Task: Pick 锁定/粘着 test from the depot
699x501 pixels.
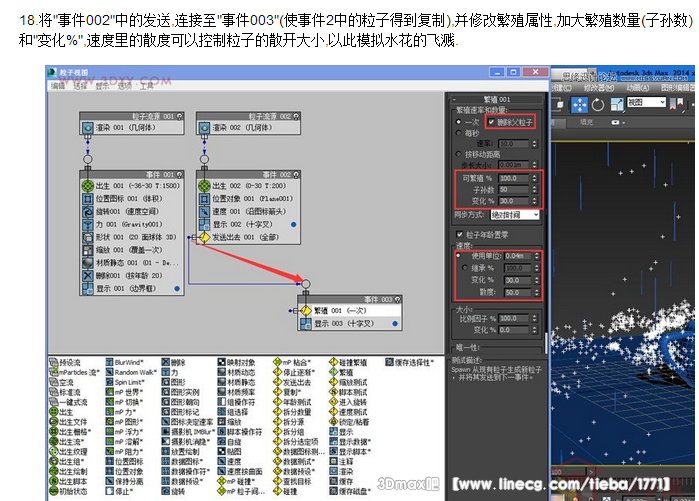Action: [349, 422]
